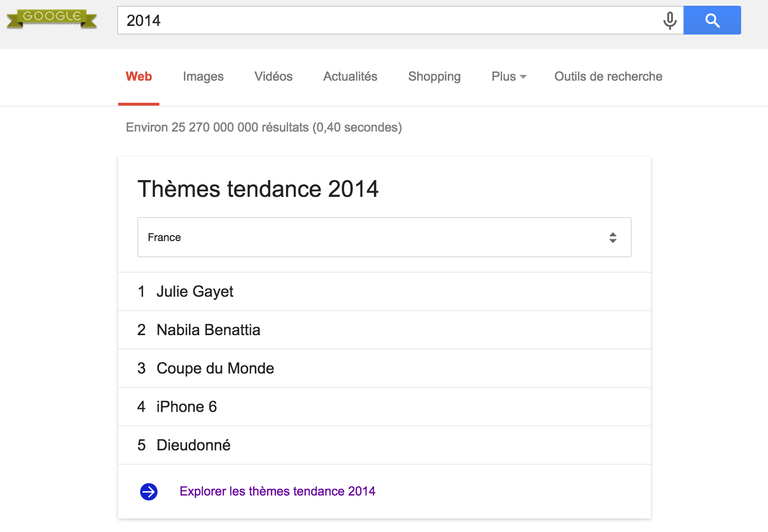
Task: Open the Shopping tab
Action: (x=434, y=77)
